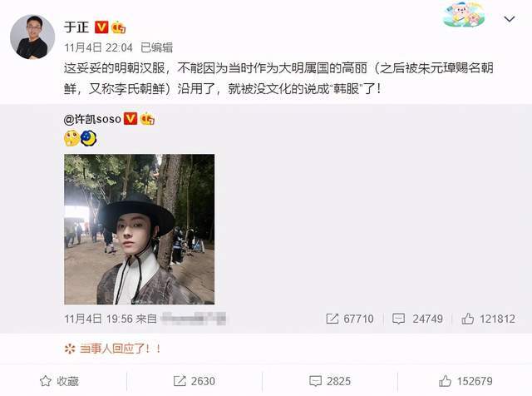Click verified V badge next to 于正

pyautogui.click(x=101, y=27)
